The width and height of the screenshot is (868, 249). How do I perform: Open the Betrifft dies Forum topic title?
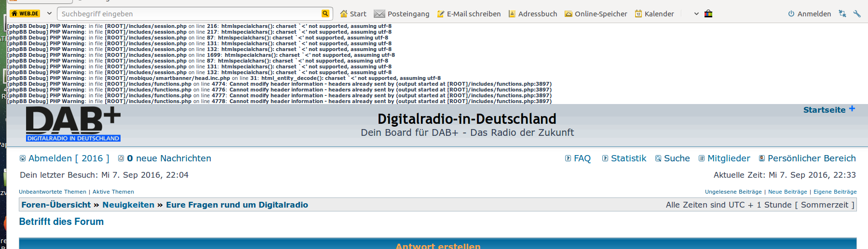[61, 222]
